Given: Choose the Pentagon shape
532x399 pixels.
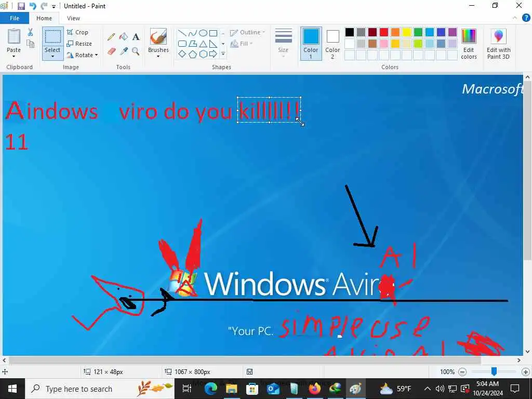Looking at the screenshot, I should (x=193, y=54).
